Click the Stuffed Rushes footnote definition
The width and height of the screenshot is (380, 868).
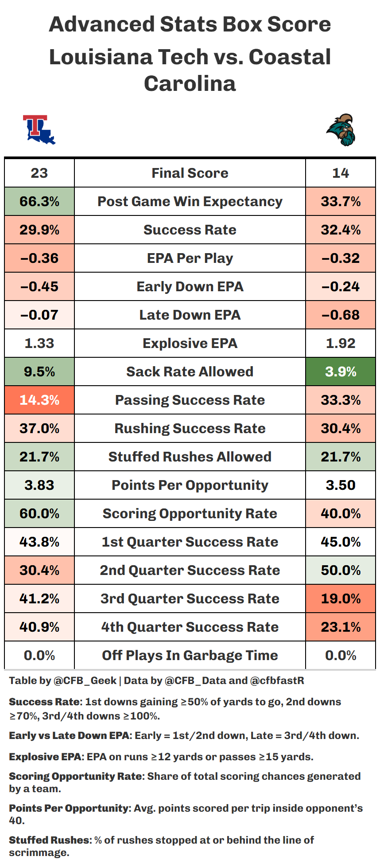pyautogui.click(x=161, y=846)
